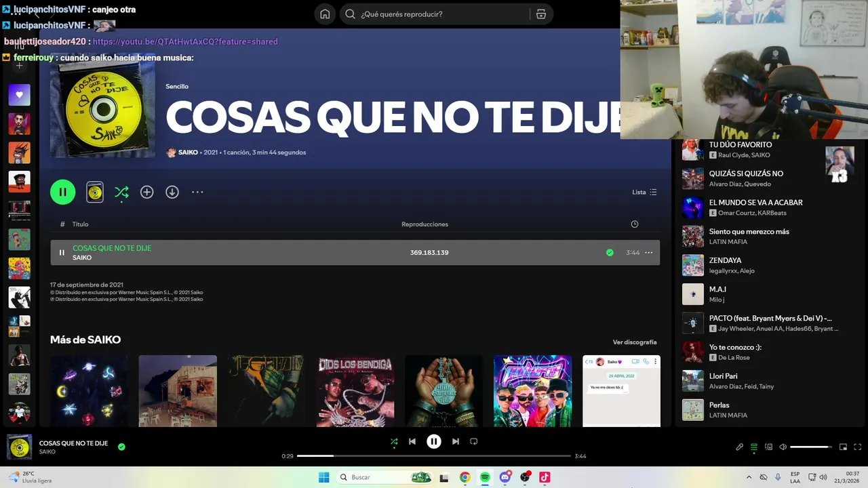
Task: Click the "Más de SAIKO" heading
Action: click(x=85, y=340)
